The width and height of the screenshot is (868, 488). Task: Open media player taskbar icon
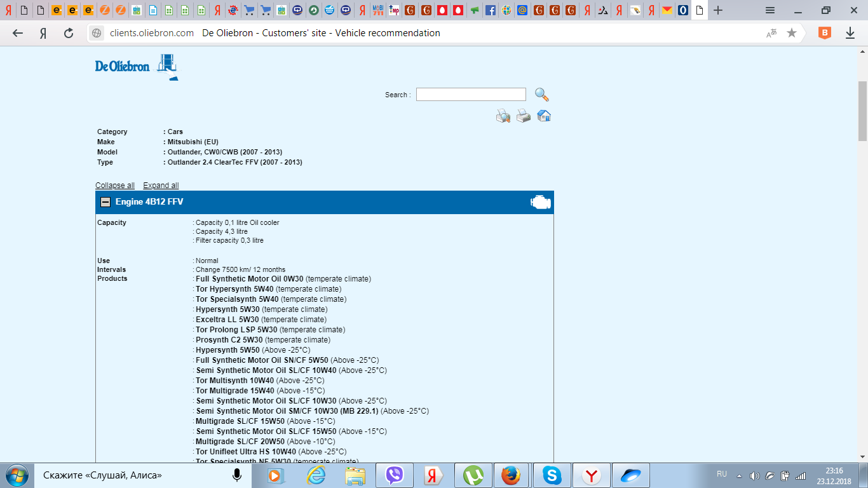coord(276,475)
